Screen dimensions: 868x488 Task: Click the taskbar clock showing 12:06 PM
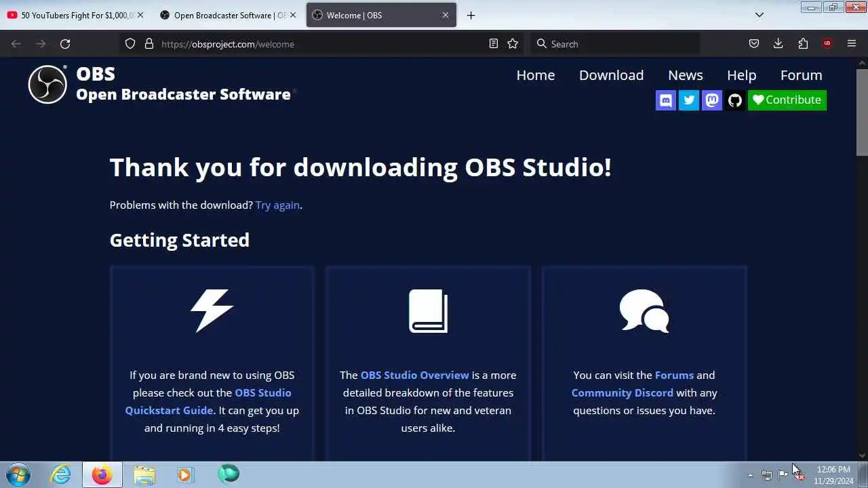pyautogui.click(x=833, y=474)
